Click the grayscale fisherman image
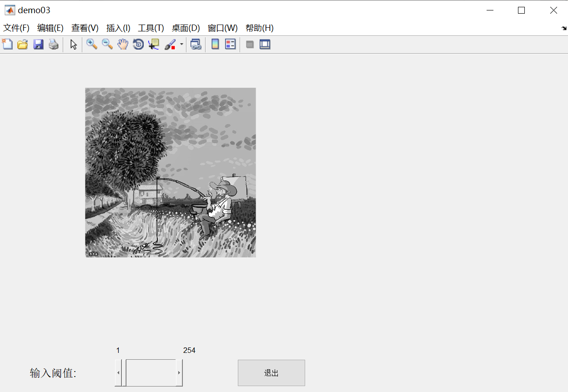The height and width of the screenshot is (392, 568). coord(171,172)
